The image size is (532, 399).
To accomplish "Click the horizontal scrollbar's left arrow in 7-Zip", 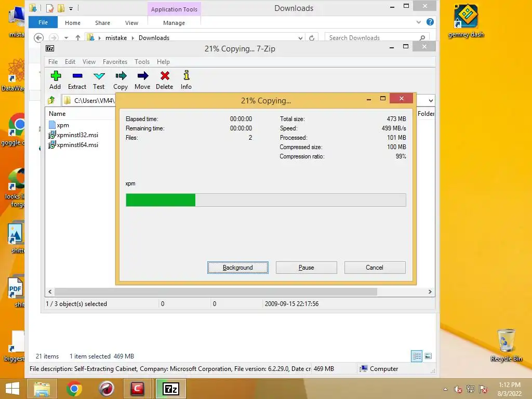I will coord(50,292).
